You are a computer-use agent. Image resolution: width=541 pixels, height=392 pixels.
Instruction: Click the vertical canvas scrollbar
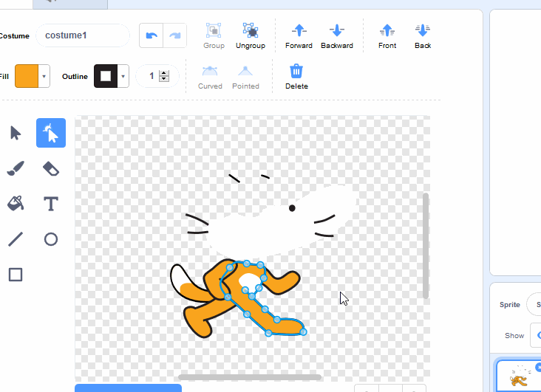click(x=426, y=246)
